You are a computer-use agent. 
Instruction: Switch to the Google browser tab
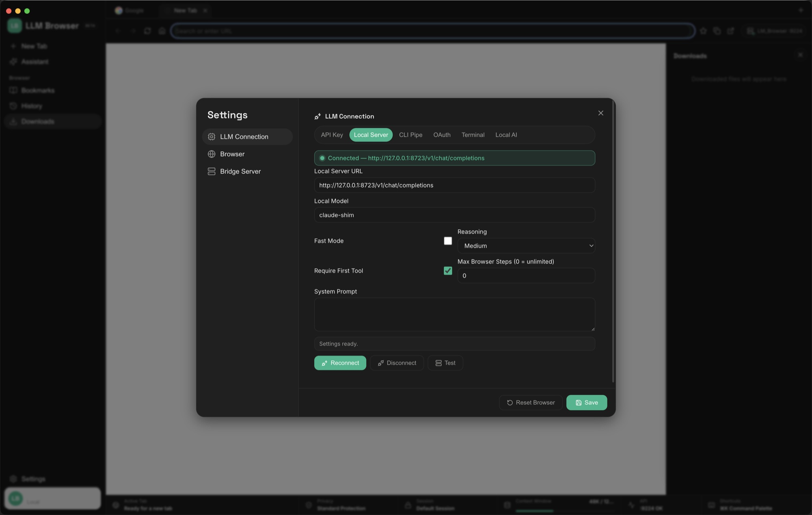click(130, 11)
